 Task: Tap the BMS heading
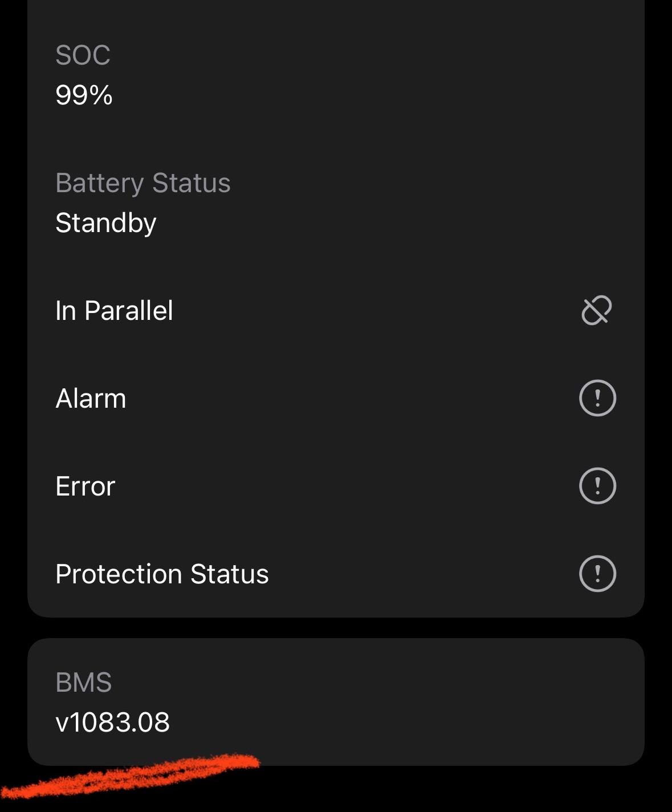pos(83,683)
